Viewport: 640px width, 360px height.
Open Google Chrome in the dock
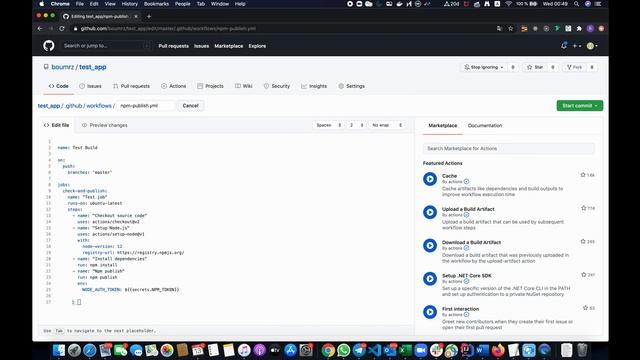tap(328, 350)
